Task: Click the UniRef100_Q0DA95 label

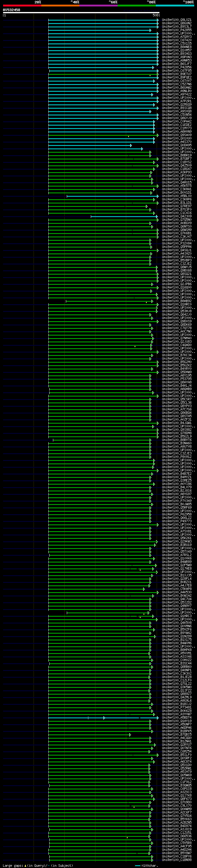Action: coord(176,145)
